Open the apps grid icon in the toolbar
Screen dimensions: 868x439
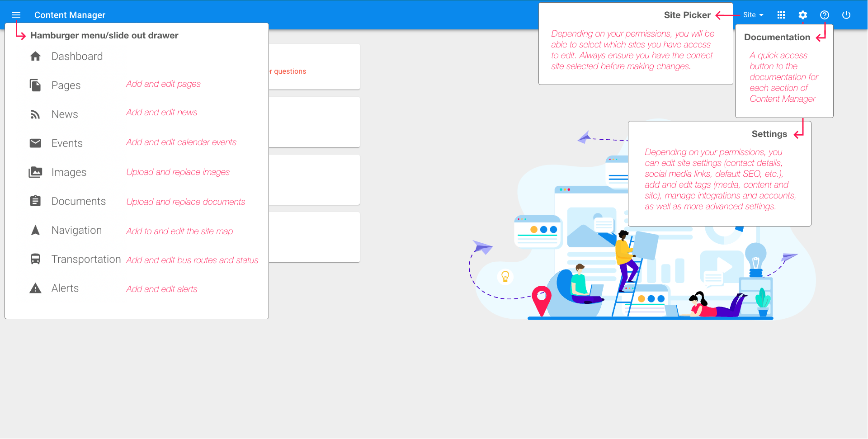tap(781, 15)
